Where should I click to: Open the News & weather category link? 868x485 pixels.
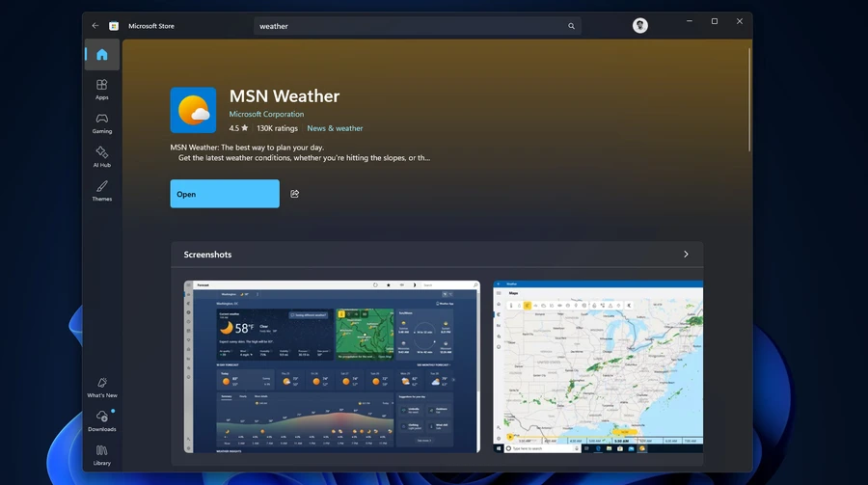pyautogui.click(x=335, y=128)
